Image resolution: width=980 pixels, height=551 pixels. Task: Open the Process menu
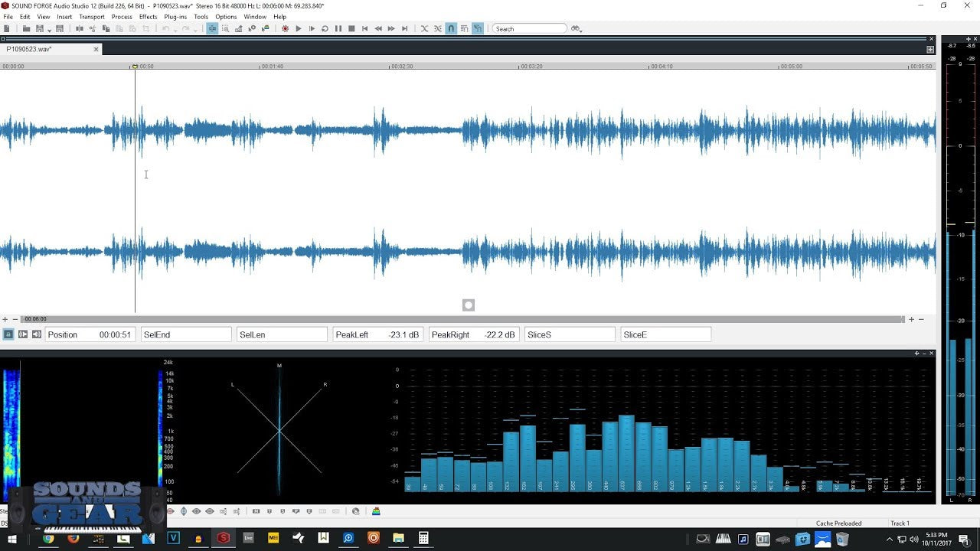coord(122,17)
